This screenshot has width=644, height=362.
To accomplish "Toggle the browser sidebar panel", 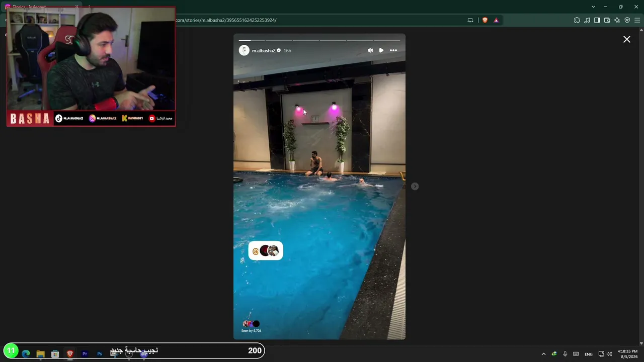I will pos(597,20).
